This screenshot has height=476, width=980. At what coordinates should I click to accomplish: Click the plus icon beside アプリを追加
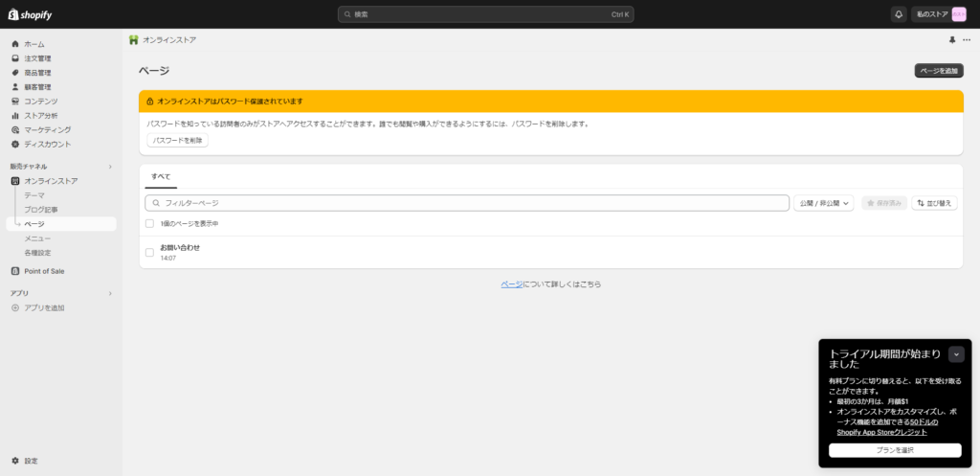pyautogui.click(x=15, y=308)
